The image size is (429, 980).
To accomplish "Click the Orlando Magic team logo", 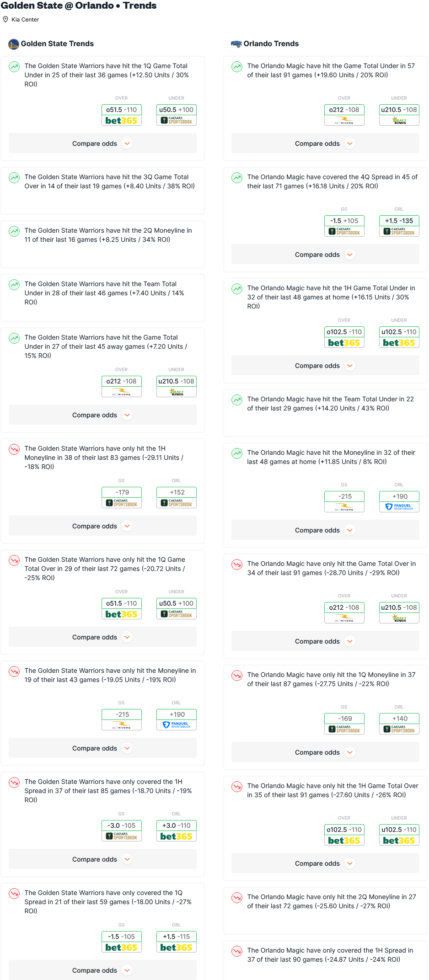I will 236,44.
